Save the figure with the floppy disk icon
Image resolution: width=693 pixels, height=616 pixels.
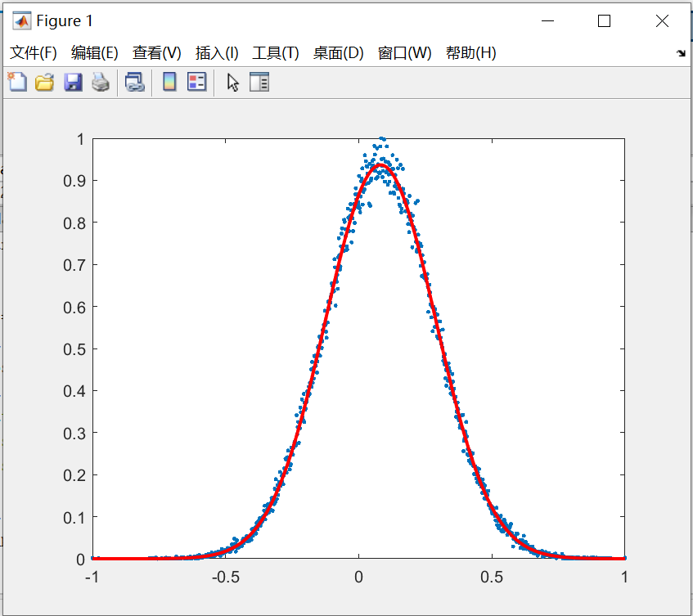73,82
